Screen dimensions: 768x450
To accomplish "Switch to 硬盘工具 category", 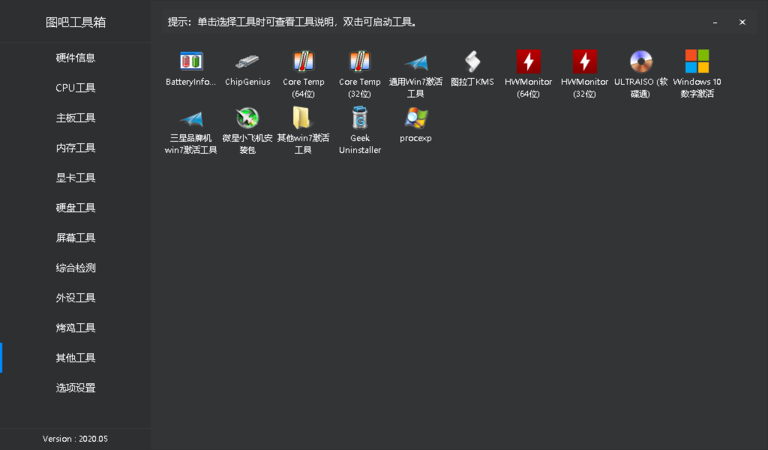I will [75, 208].
